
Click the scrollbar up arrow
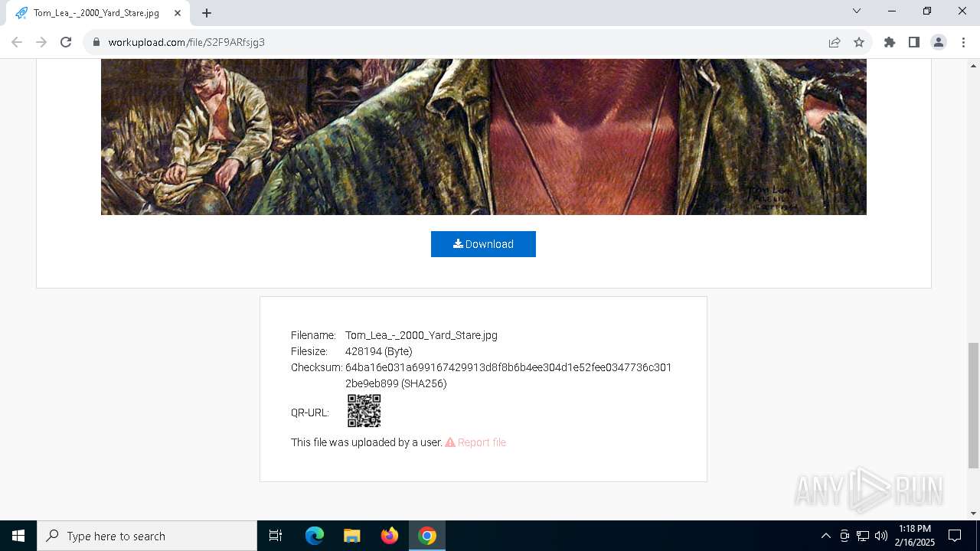coord(973,65)
